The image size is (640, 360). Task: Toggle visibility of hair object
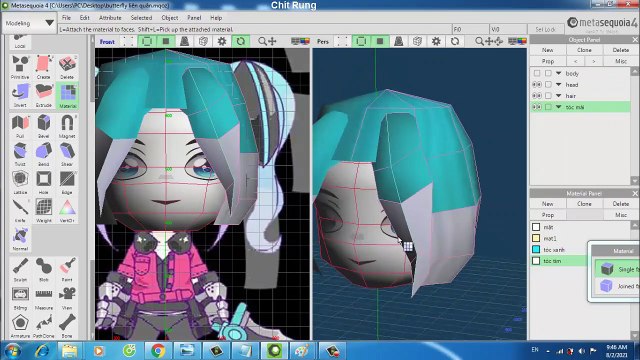pyautogui.click(x=537, y=96)
